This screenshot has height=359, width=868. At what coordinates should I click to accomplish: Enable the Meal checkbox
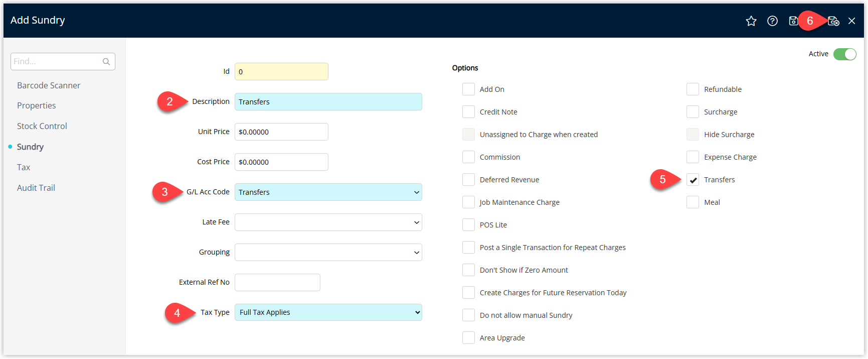tap(692, 202)
